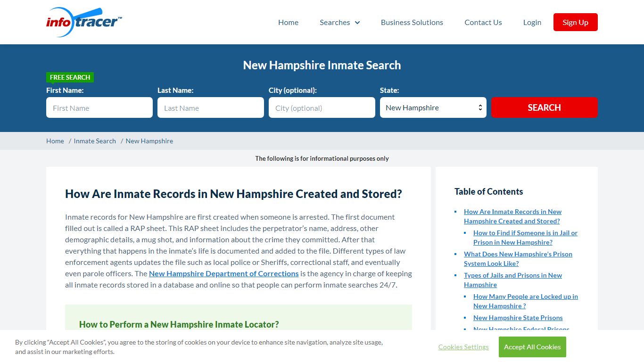Jump to Types of Jails and Prisons section
Image resolution: width=644 pixels, height=362 pixels.
point(513,280)
